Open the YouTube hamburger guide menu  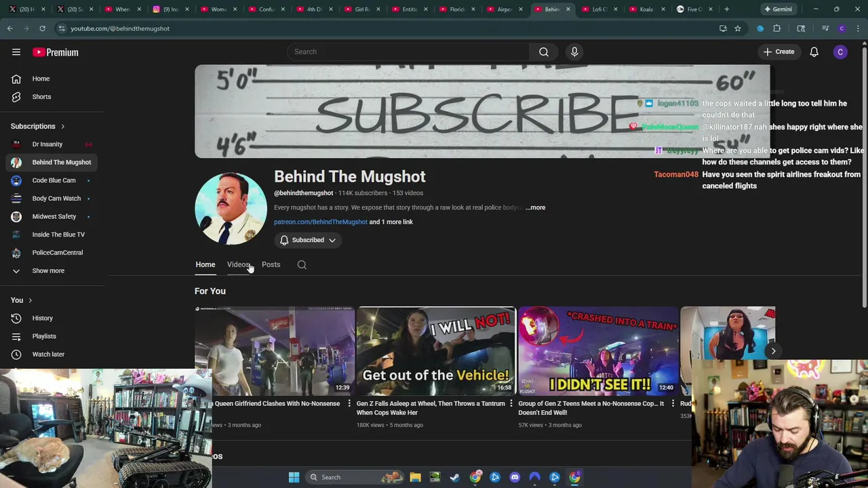(16, 52)
